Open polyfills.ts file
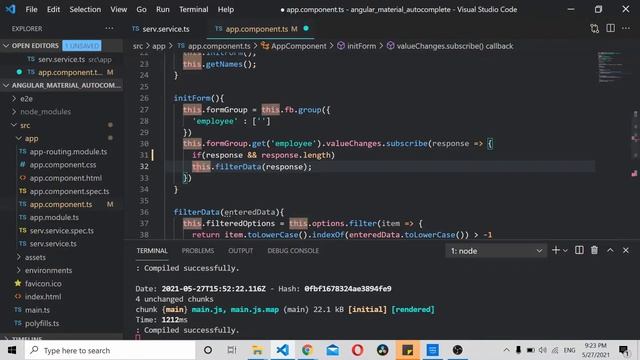This screenshot has height=360, width=640. [42, 323]
